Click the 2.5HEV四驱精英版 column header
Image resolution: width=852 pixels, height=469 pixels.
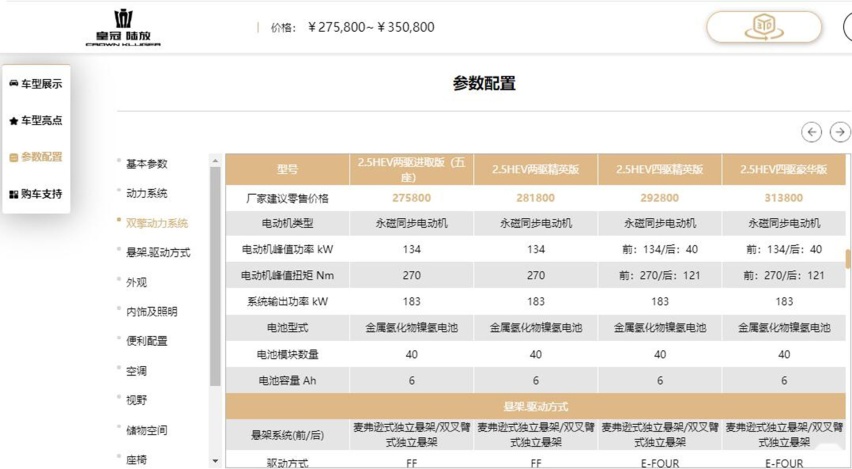pyautogui.click(x=660, y=170)
